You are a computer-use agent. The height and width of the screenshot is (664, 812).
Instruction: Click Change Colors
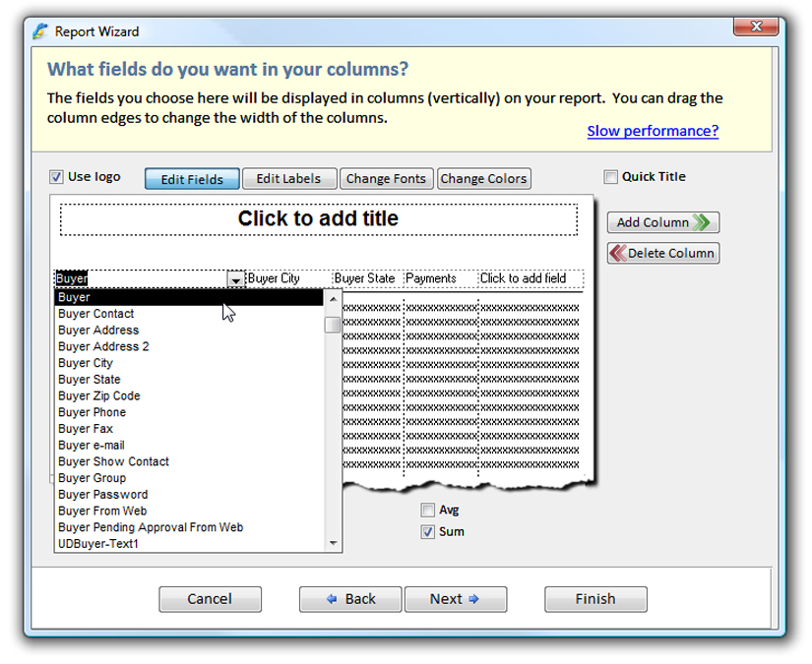[x=483, y=179]
